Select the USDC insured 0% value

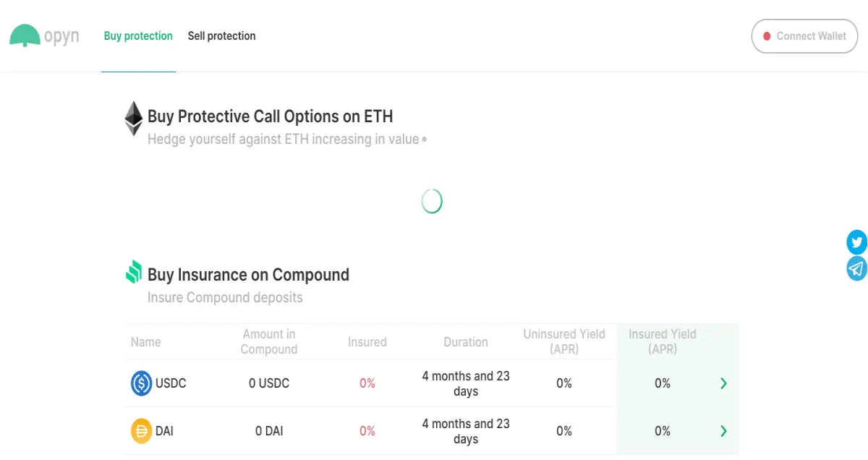tap(367, 383)
